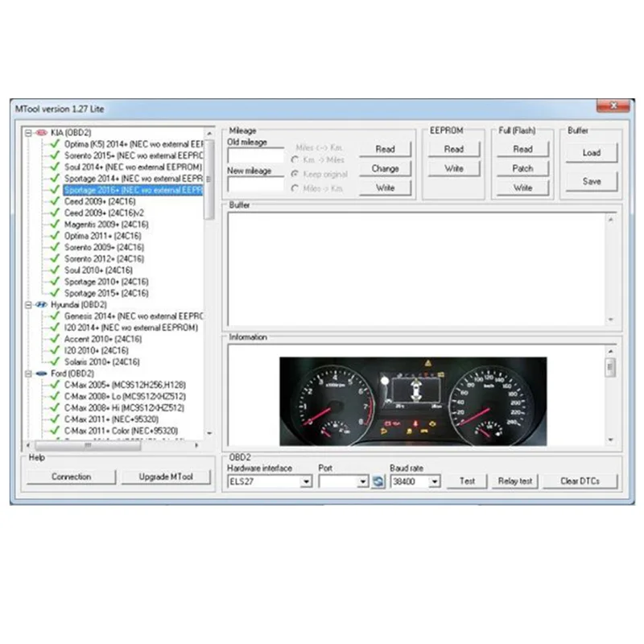644x644 pixels.
Task: Click the Information panel scrollbar thumb
Action: click(610, 368)
